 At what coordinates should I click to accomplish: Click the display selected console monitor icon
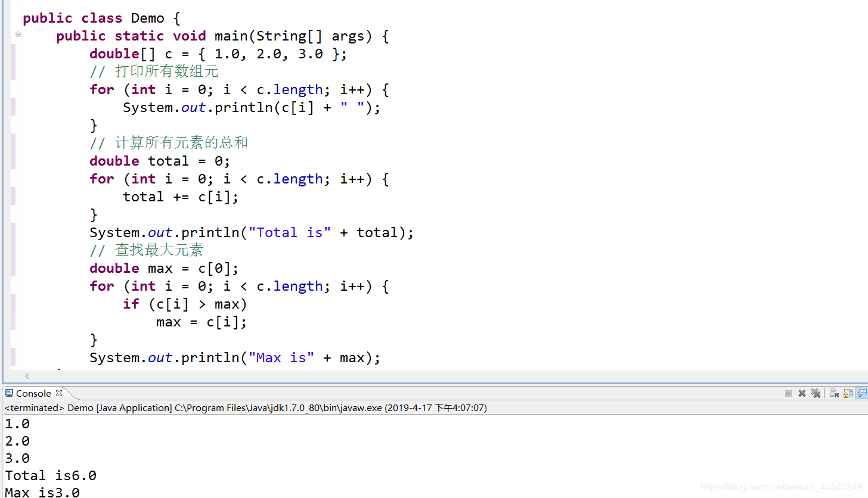pos(862,393)
